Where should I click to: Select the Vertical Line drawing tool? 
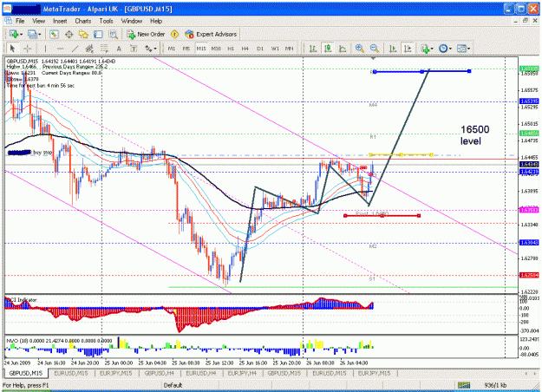(x=45, y=49)
